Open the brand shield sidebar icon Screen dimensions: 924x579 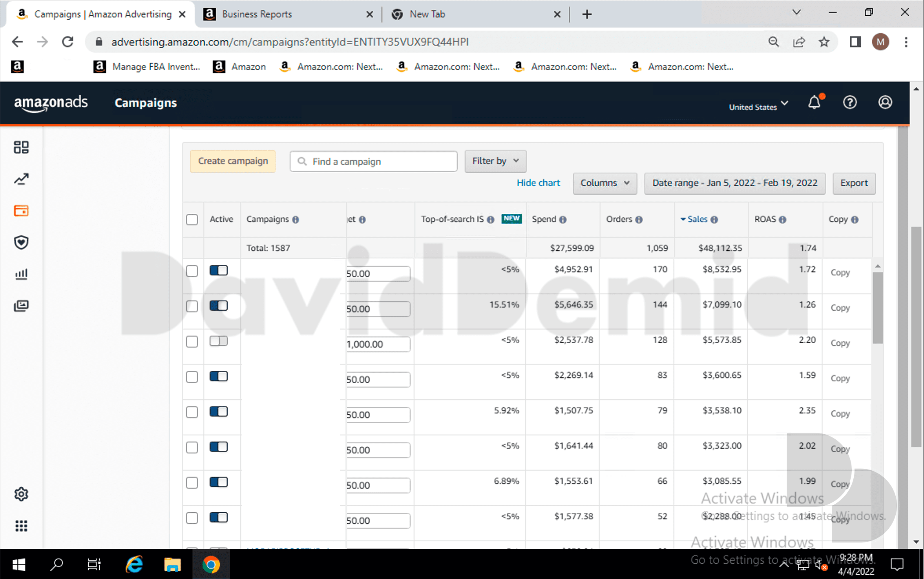coord(21,242)
